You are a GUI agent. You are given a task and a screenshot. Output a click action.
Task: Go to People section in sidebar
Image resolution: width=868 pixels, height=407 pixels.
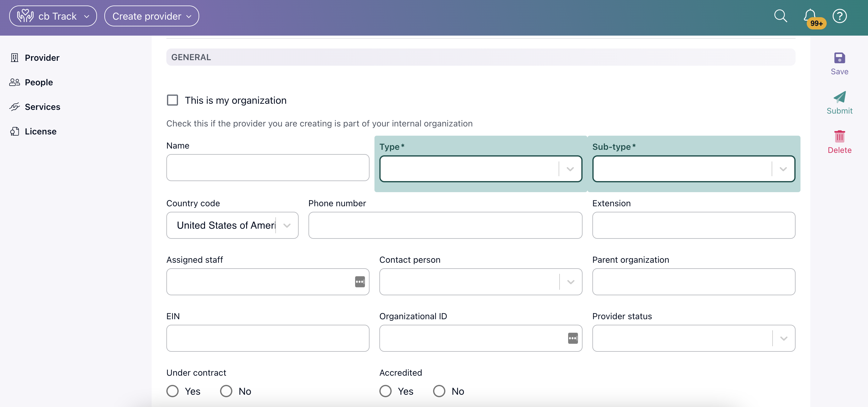click(x=39, y=82)
